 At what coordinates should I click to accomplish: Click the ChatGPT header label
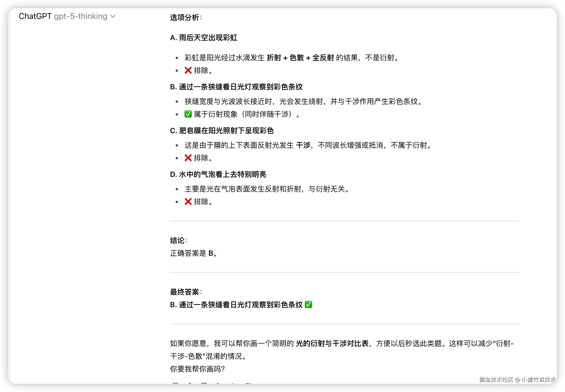pyautogui.click(x=35, y=16)
